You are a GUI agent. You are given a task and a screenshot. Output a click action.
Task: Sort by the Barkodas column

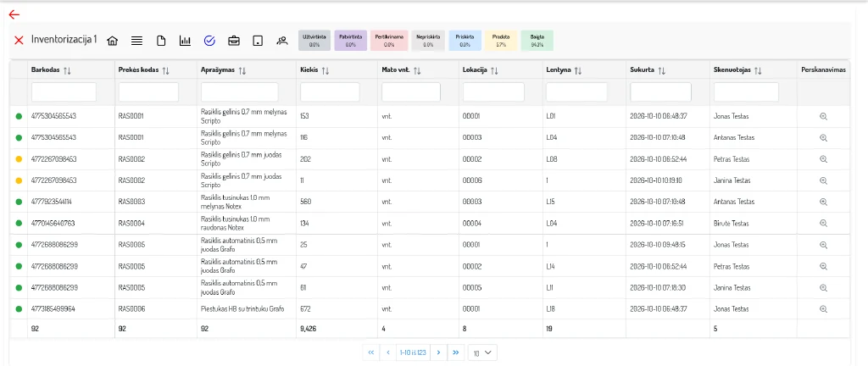[68, 70]
